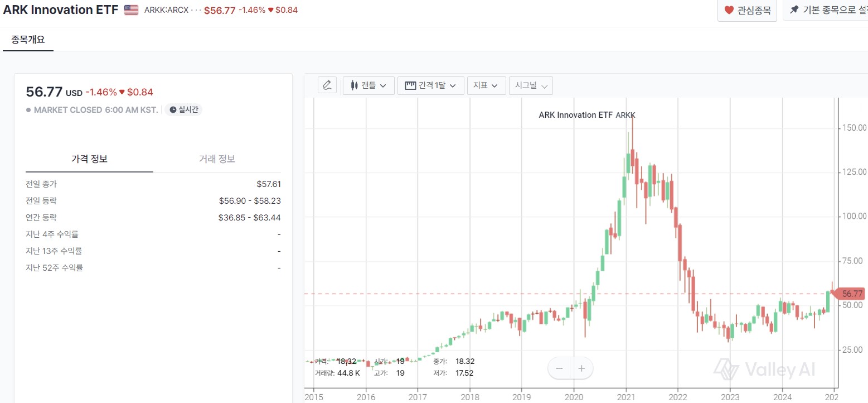Click the ARKK:ARCX ticker text in header
The width and height of the screenshot is (868, 403).
[166, 10]
